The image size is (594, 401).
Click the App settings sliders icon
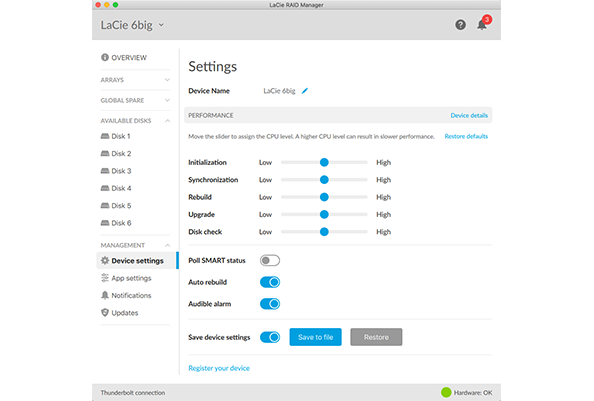[x=105, y=278]
